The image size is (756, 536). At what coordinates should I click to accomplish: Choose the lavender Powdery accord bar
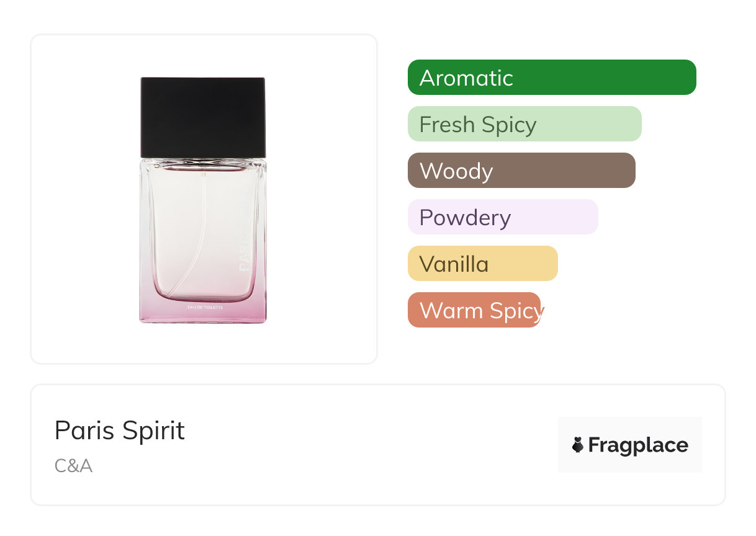503,217
